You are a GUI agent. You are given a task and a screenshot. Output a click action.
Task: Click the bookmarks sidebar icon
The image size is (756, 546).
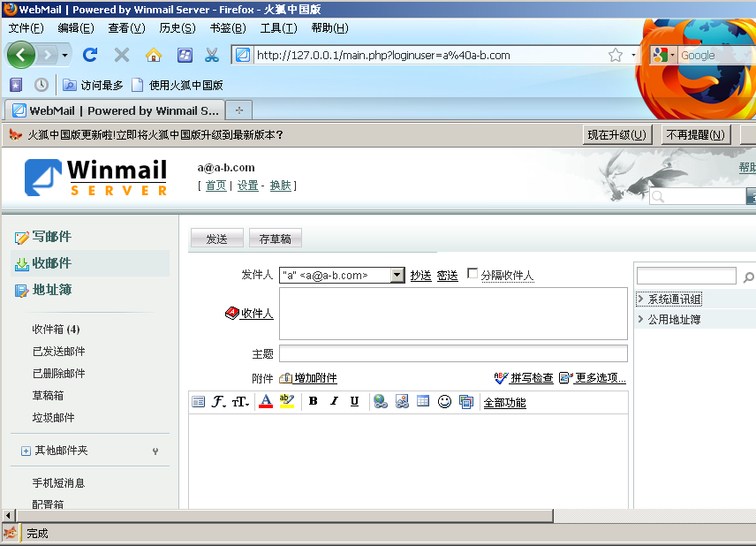tap(16, 86)
